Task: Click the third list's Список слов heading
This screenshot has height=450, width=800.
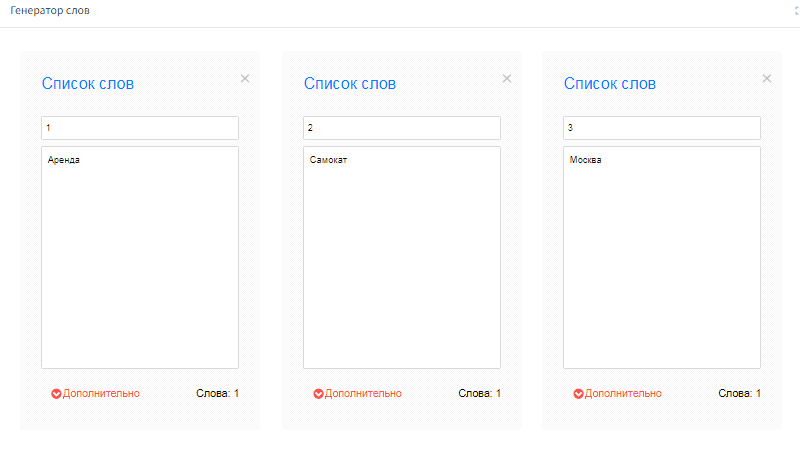Action: coord(610,84)
